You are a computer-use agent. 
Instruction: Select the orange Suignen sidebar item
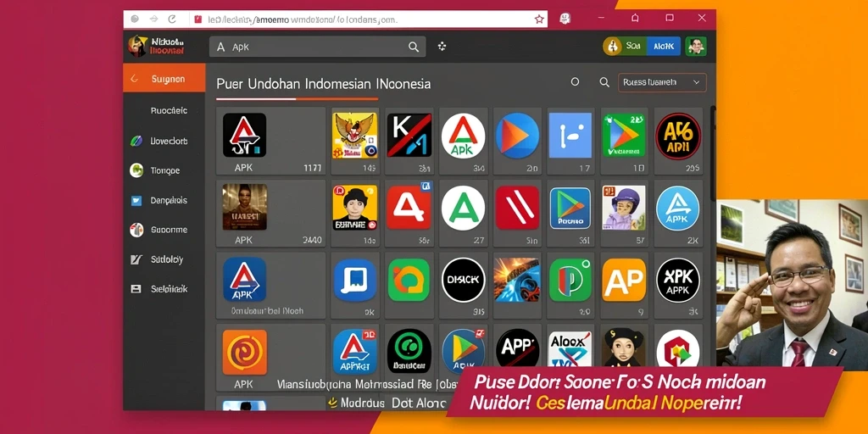164,79
